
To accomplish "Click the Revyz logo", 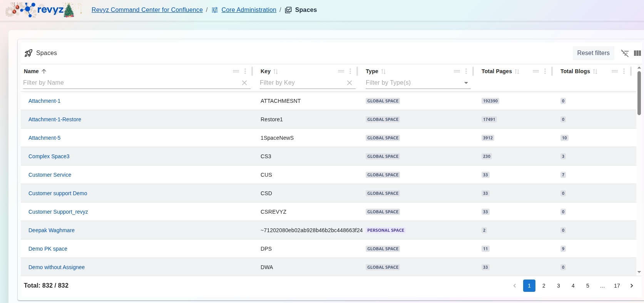I will [x=44, y=10].
